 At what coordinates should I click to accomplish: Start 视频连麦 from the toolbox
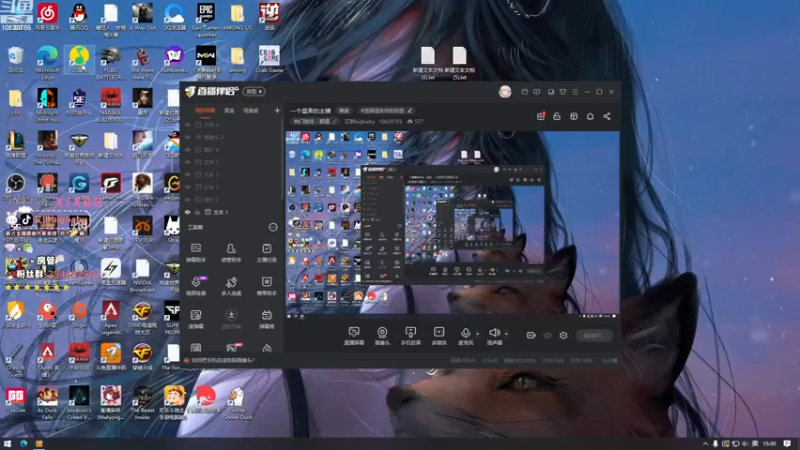[196, 286]
